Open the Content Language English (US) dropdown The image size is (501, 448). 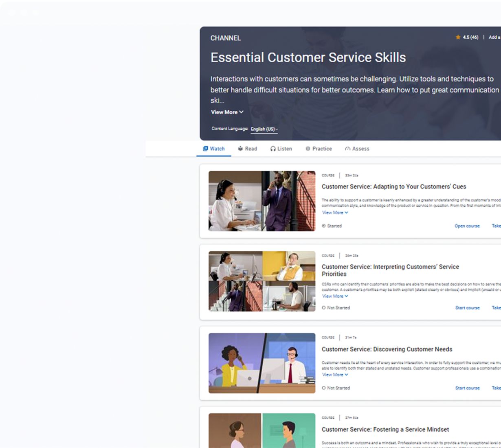pyautogui.click(x=264, y=129)
